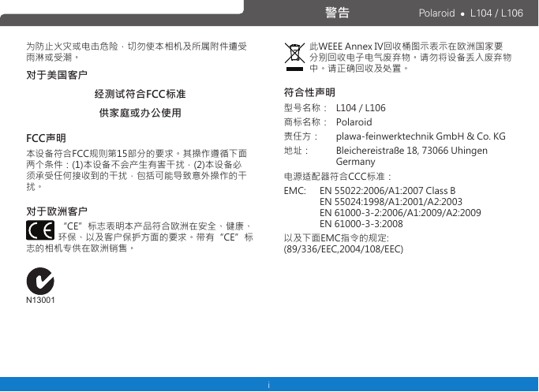Screen dimensions: 539x392
Task: Click the FCC声明 heading
Action: pyautogui.click(x=46, y=138)
